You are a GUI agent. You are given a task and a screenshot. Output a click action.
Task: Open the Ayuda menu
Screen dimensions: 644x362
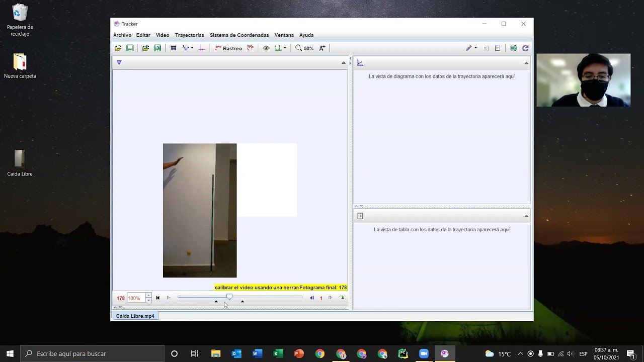306,35
